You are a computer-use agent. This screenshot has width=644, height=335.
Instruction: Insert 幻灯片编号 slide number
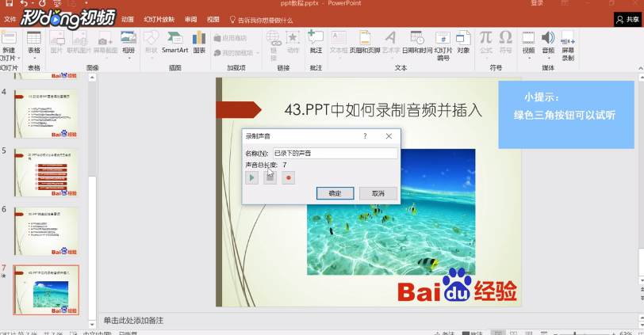443,46
